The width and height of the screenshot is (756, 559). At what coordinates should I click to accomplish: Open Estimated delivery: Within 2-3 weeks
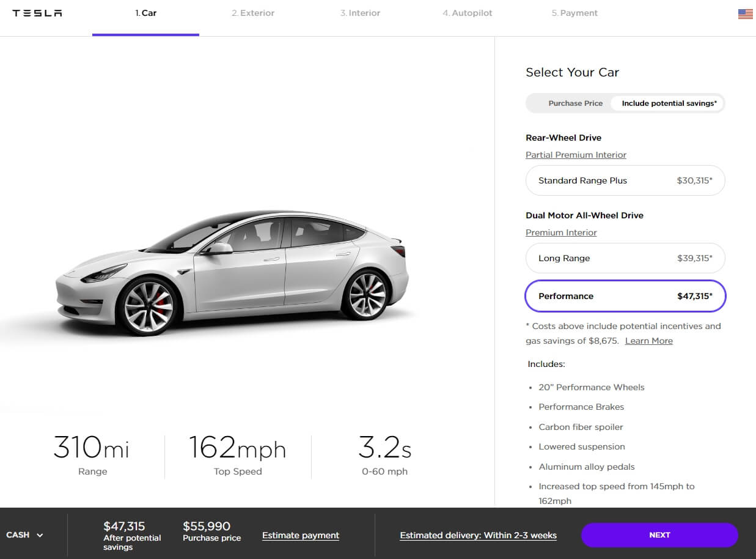pyautogui.click(x=478, y=535)
